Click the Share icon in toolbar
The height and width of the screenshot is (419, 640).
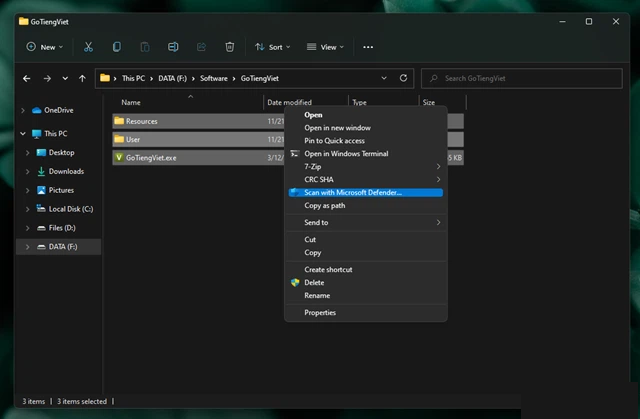tap(201, 47)
